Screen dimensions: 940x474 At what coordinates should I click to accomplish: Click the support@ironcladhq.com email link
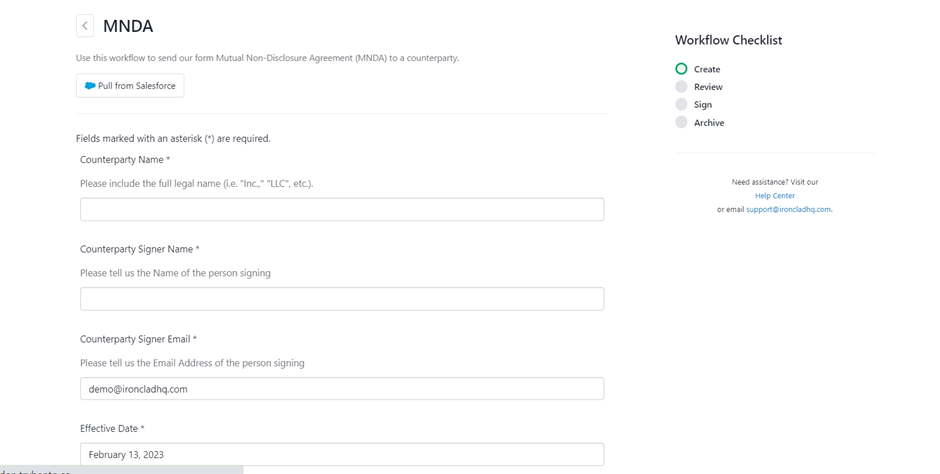(x=788, y=210)
